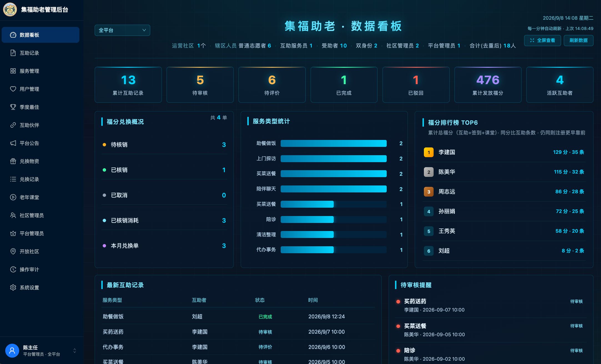601x364 pixels.
Task: Click the 系统设置 gear icon
Action: click(13, 287)
